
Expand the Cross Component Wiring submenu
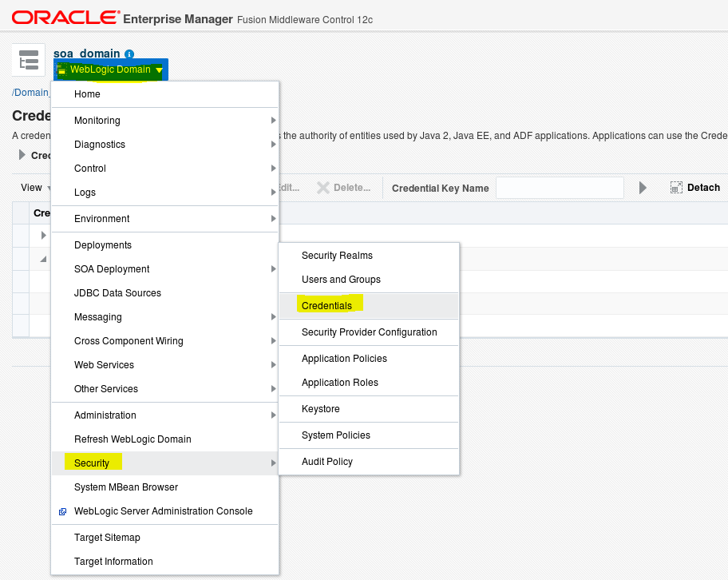[274, 341]
